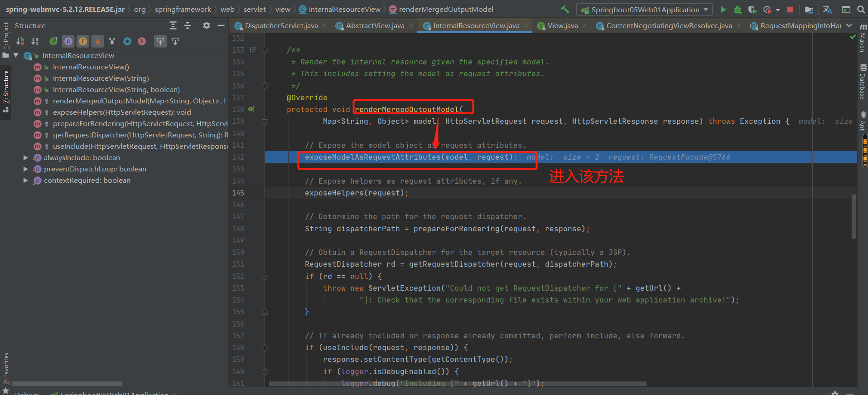Toggle Show Fields orange f filter
The width and height of the screenshot is (868, 395).
tap(83, 41)
